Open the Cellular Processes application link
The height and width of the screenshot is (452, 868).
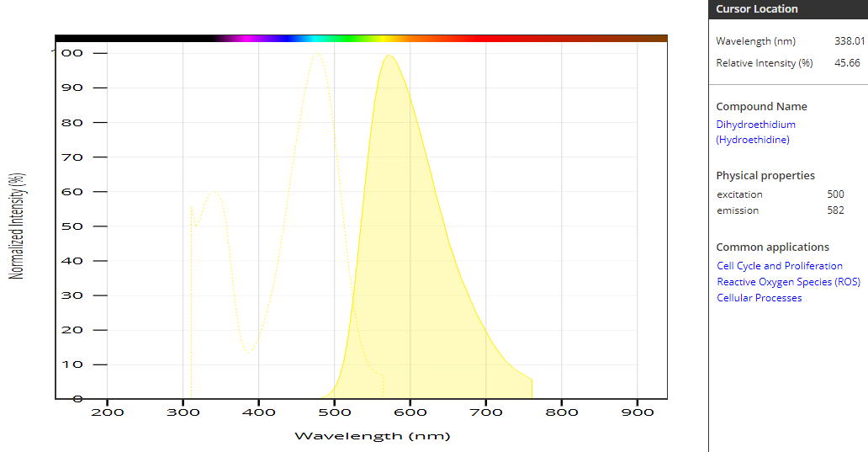(759, 298)
